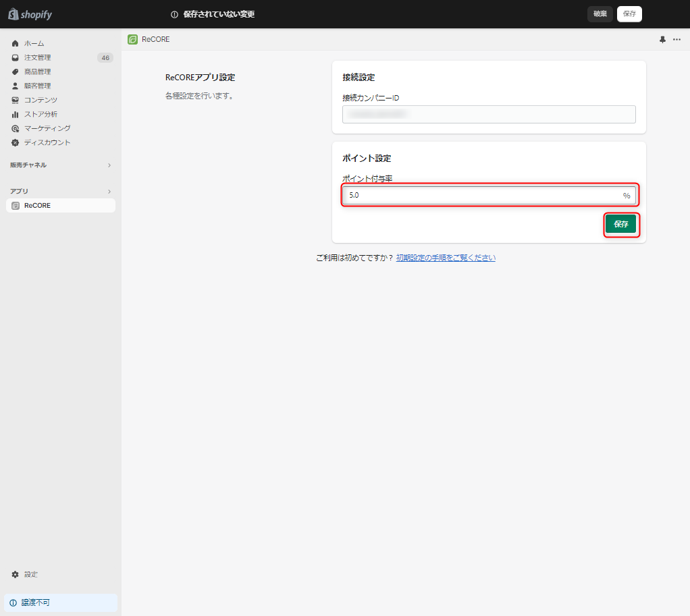The height and width of the screenshot is (616, 690).
Task: Click the ポイント設定 heading
Action: (x=367, y=159)
